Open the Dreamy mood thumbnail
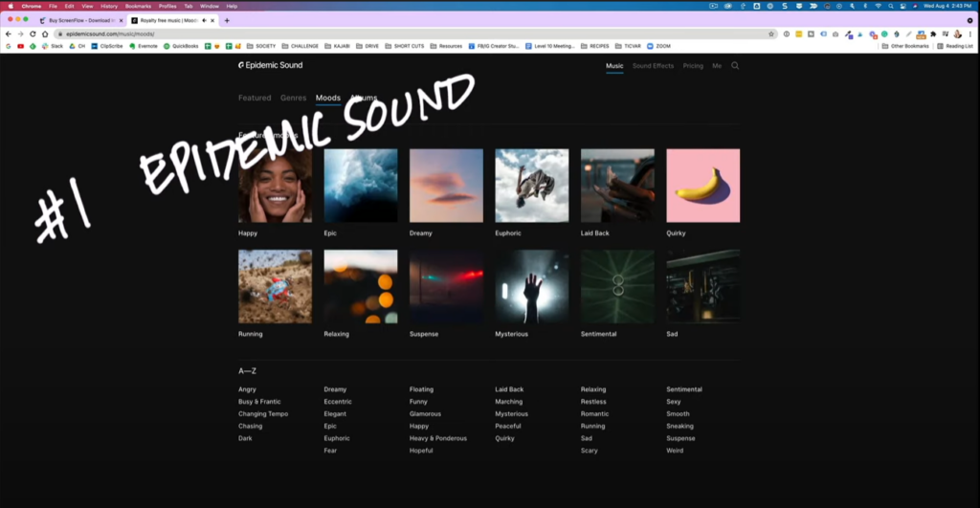 446,186
